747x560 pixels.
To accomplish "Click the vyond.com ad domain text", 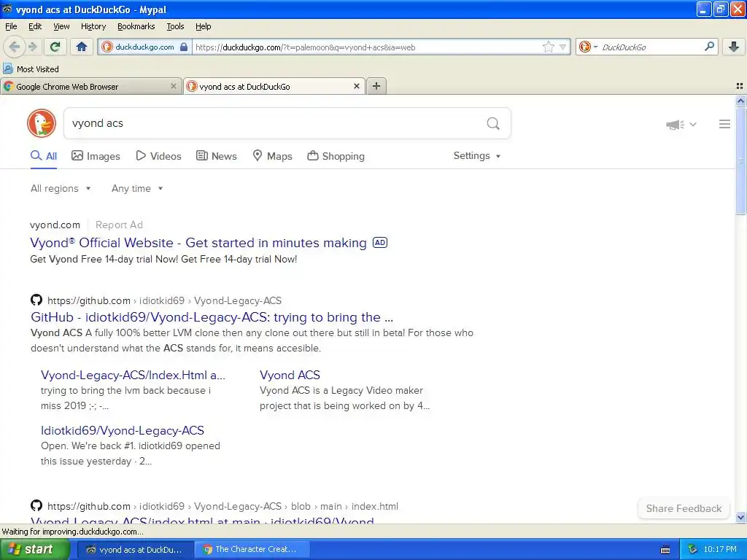I will click(55, 225).
